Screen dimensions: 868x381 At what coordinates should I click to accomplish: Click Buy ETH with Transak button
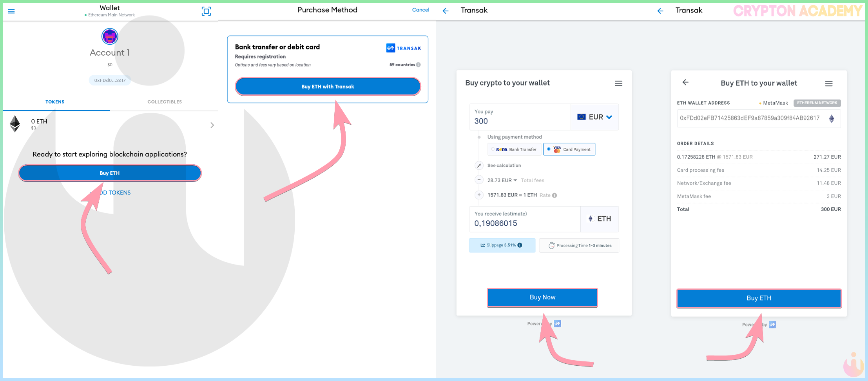(328, 87)
